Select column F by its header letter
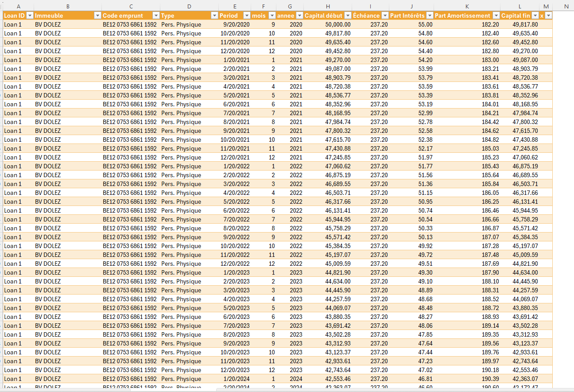This screenshot has width=574, height=392. coord(264,6)
